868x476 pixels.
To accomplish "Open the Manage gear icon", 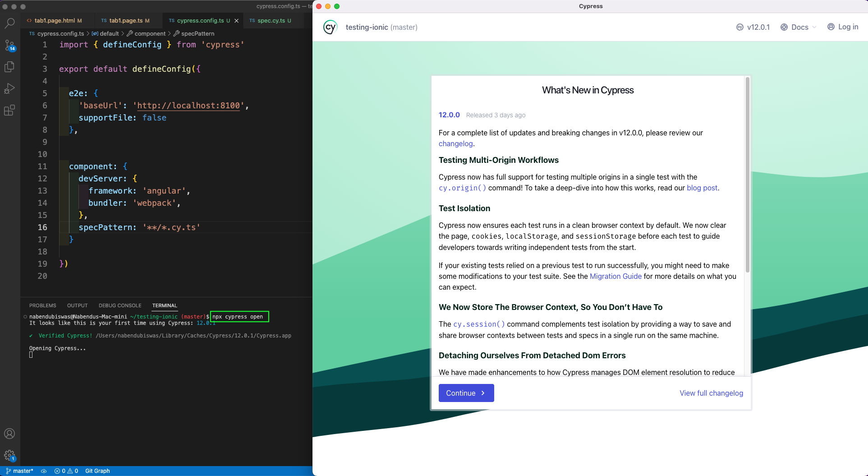I will [x=9, y=455].
